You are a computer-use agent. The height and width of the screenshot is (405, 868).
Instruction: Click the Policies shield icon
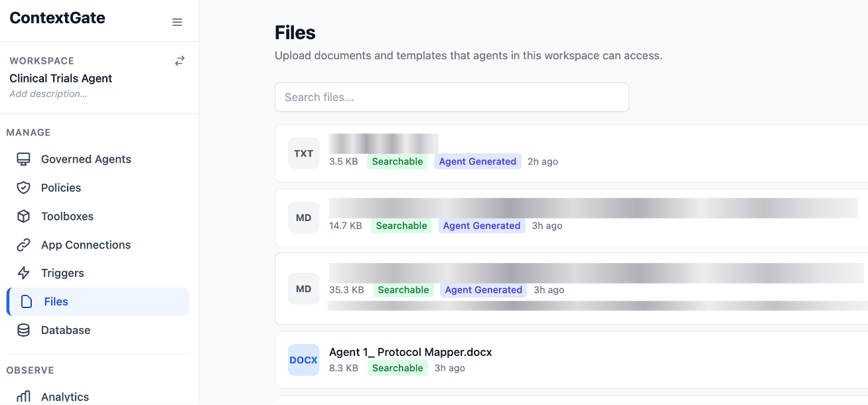coord(24,188)
